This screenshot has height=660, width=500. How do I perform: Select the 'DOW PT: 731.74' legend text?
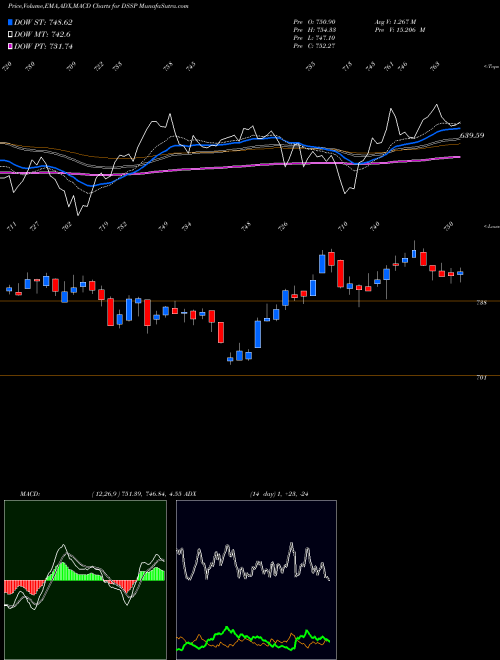(x=43, y=46)
